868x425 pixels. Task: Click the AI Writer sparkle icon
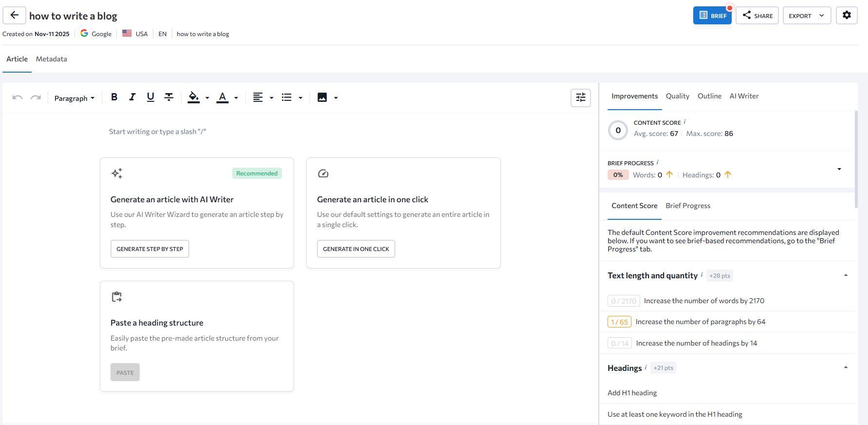point(117,174)
